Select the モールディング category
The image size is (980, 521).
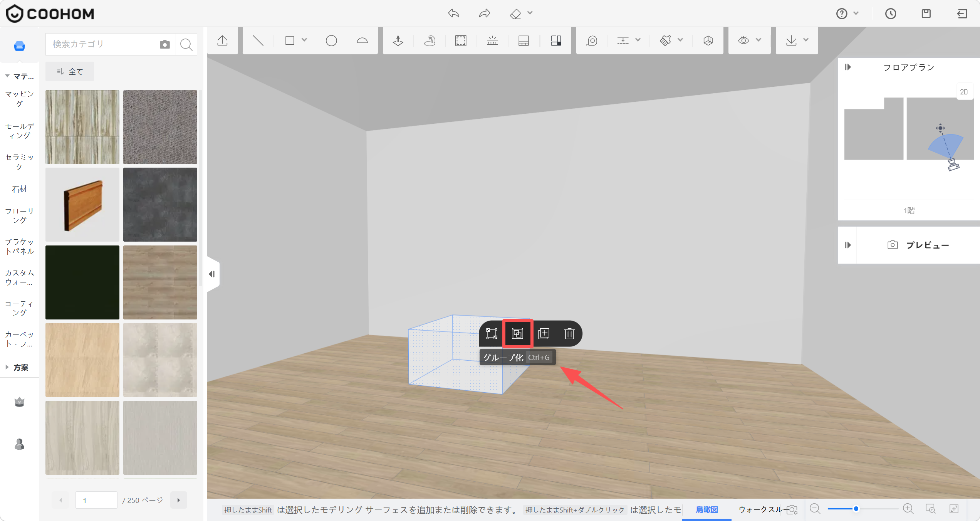pos(19,131)
